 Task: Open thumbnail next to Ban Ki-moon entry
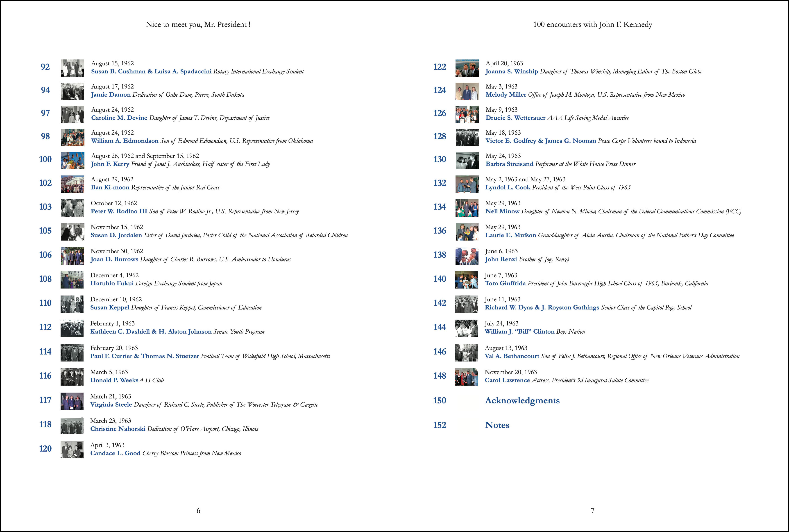pyautogui.click(x=73, y=184)
